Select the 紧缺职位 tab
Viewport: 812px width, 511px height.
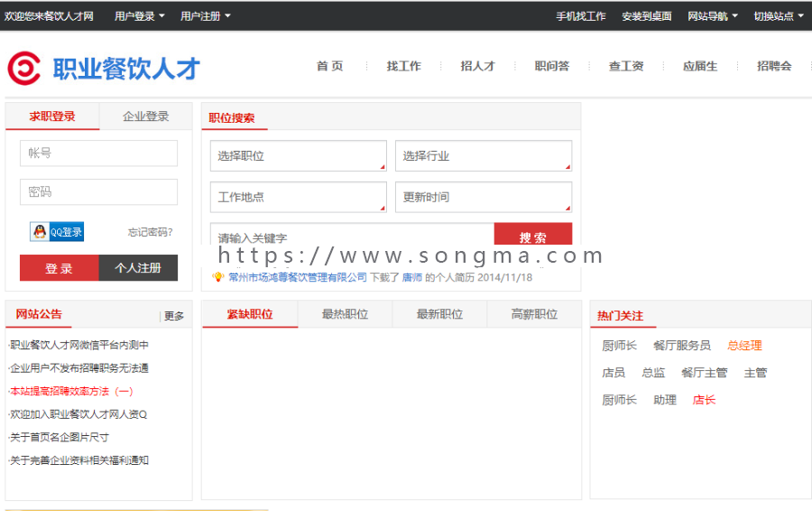250,314
